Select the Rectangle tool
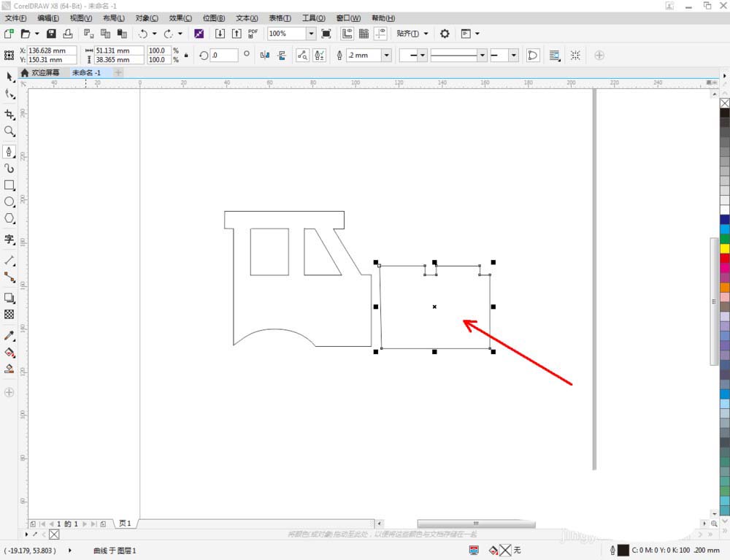730x560 pixels. 9,185
